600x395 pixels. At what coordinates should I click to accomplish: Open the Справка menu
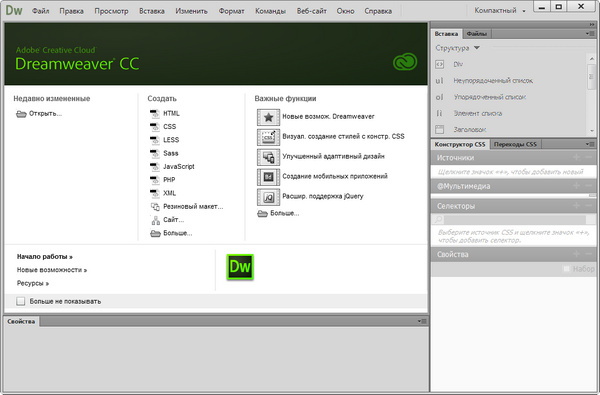[378, 11]
